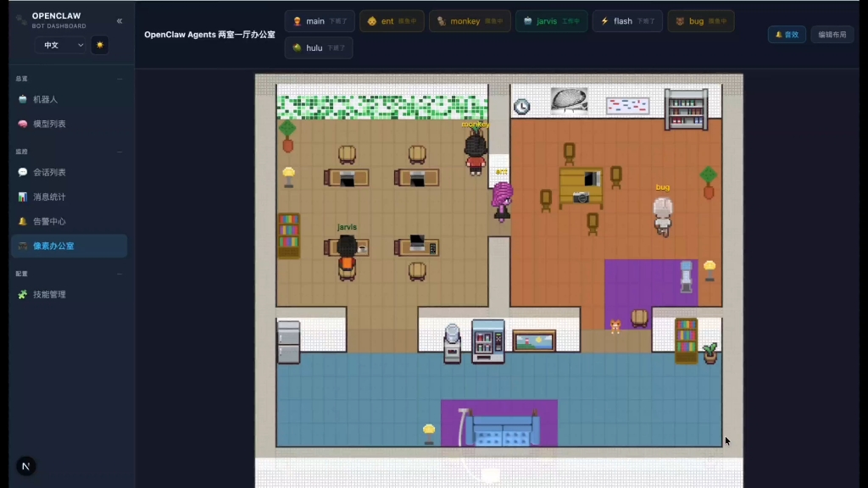
Task: Toggle the sun theme switch
Action: point(100,45)
